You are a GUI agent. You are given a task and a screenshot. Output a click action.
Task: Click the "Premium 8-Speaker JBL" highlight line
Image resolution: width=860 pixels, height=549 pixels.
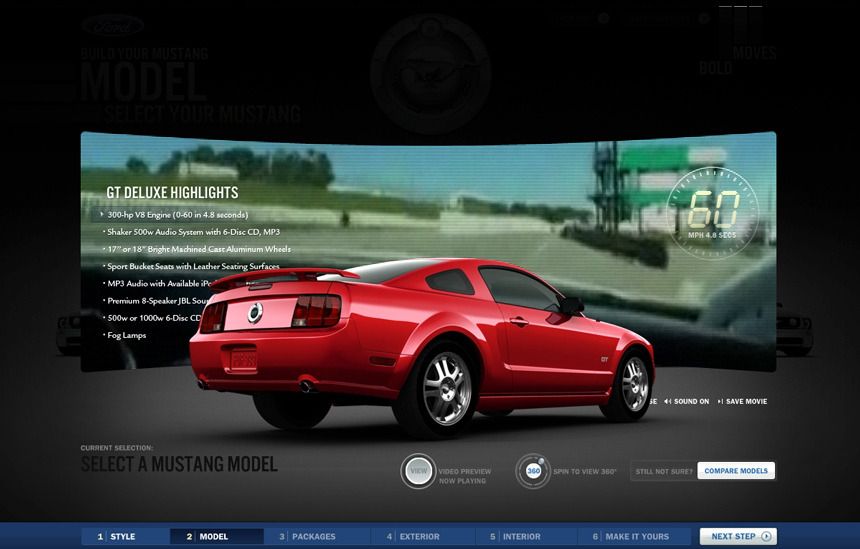(x=158, y=301)
